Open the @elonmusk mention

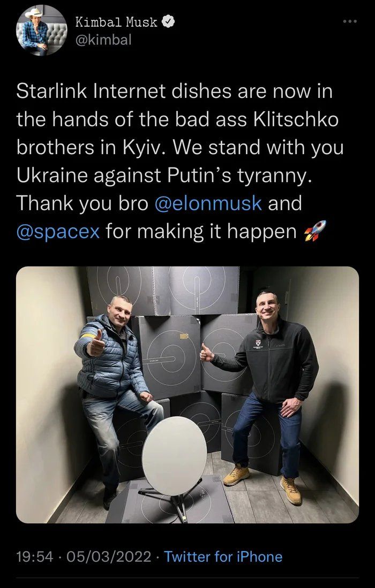208,203
